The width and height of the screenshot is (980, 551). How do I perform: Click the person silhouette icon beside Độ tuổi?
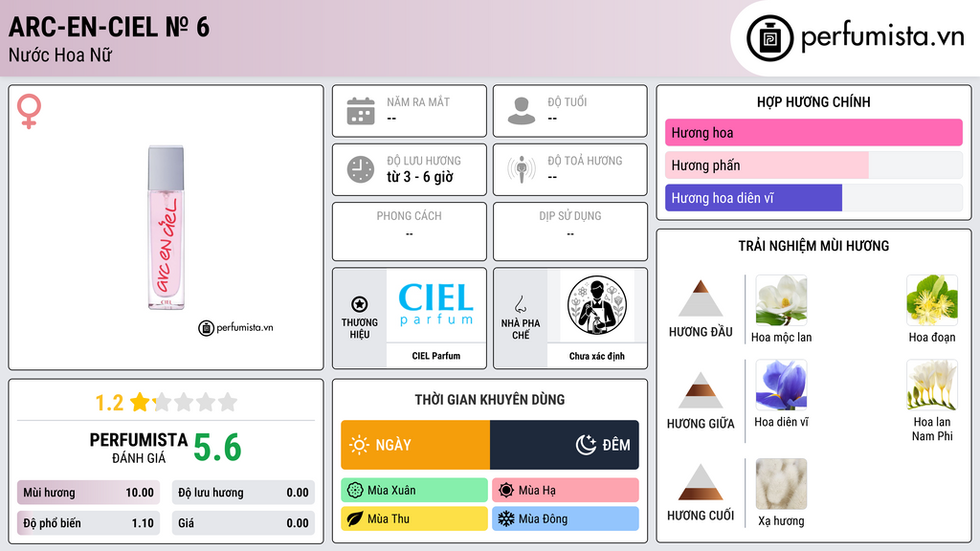[x=522, y=111]
